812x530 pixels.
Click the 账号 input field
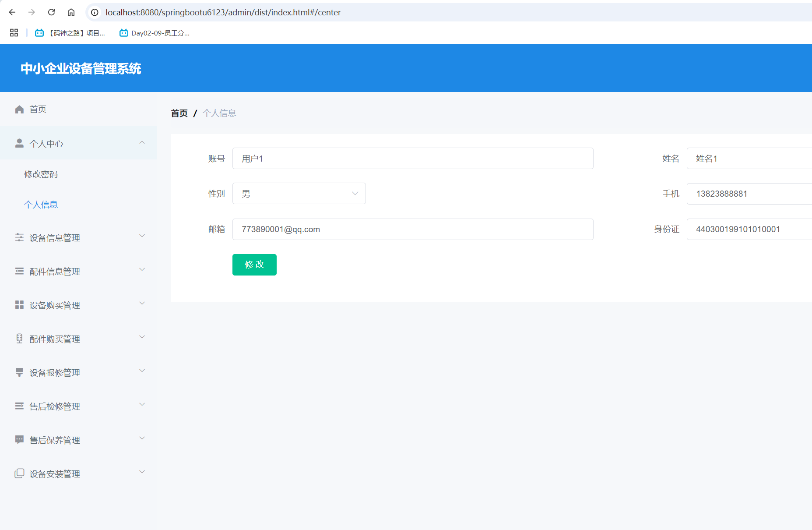pyautogui.click(x=413, y=159)
